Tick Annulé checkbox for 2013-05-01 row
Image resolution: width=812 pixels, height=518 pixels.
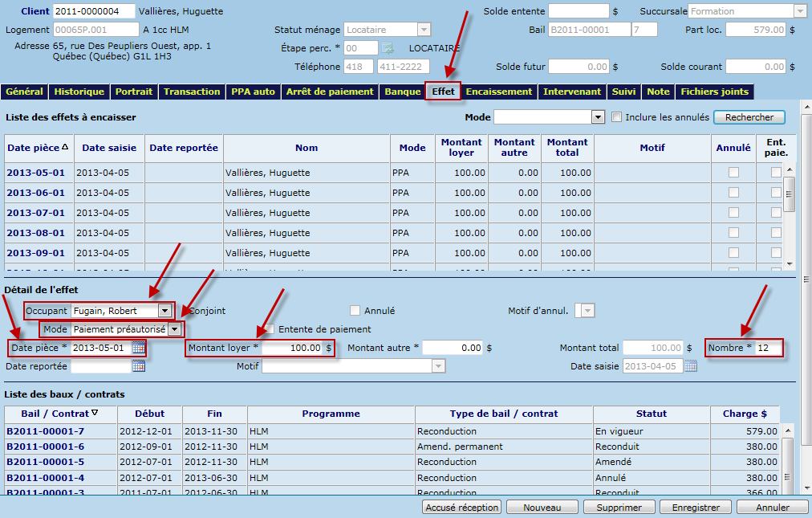pyautogui.click(x=733, y=173)
